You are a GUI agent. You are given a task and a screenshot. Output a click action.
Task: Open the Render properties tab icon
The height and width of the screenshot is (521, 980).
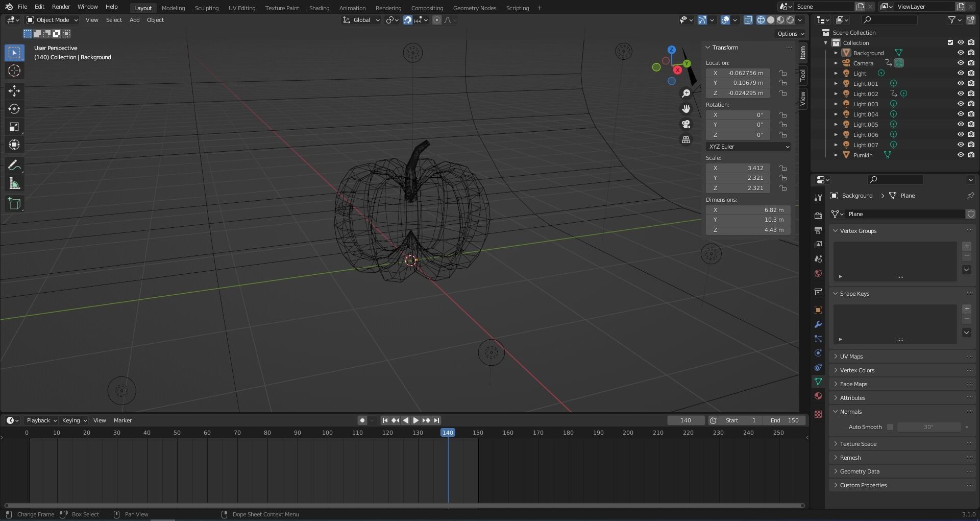coord(818,216)
